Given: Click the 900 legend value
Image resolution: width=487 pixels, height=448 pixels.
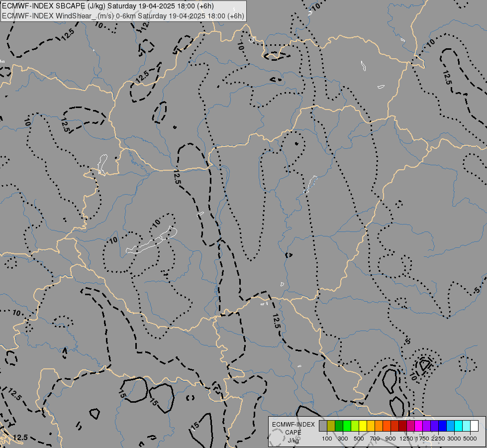Looking at the screenshot, I should click(x=390, y=439).
